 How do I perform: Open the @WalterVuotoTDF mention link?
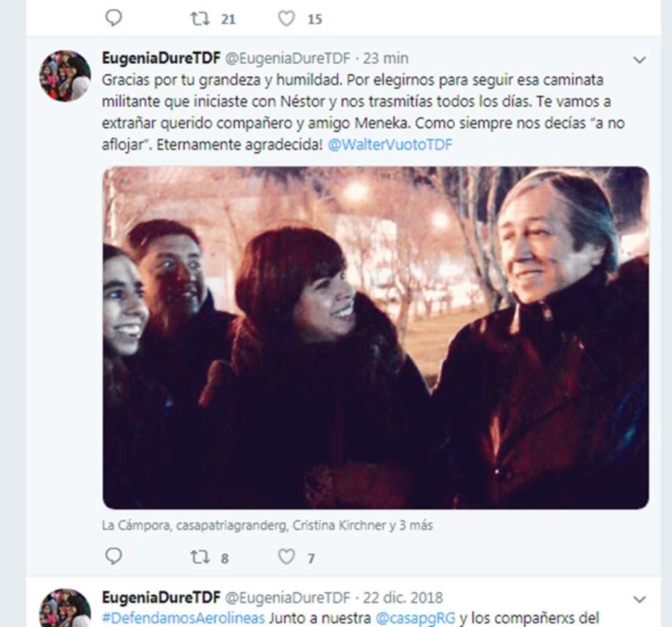coord(390,145)
